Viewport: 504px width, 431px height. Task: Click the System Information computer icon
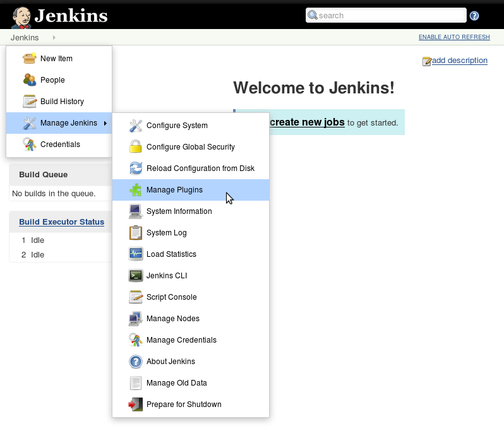135,211
